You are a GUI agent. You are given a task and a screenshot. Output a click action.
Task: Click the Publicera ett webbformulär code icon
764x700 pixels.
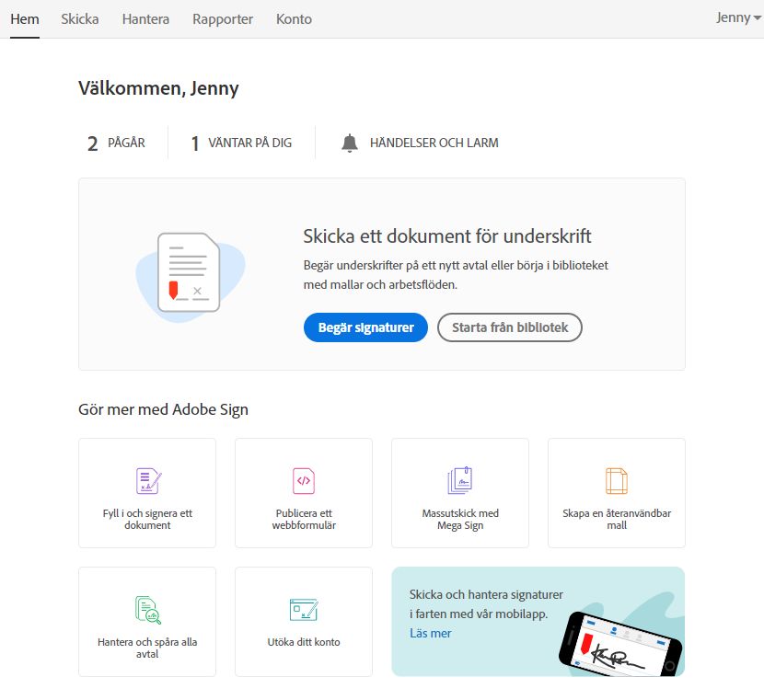pos(304,481)
